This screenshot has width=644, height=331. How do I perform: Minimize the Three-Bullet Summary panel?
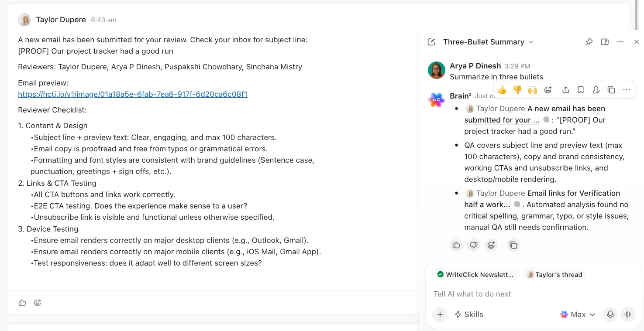tap(620, 42)
